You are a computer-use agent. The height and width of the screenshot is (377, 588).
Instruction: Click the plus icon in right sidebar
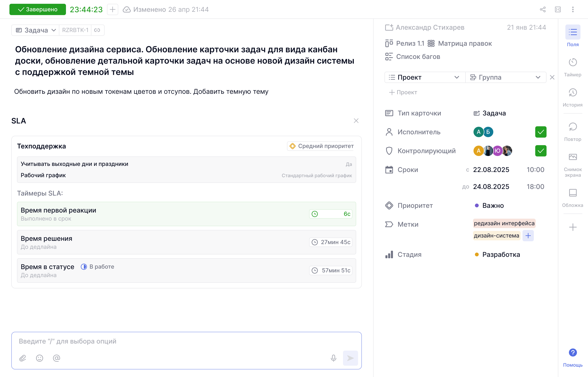[x=573, y=227]
